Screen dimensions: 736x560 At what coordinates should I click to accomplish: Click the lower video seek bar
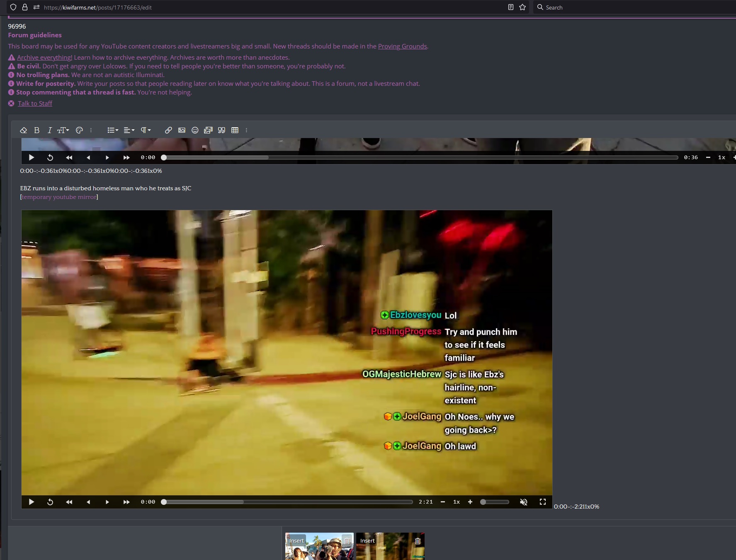[287, 502]
